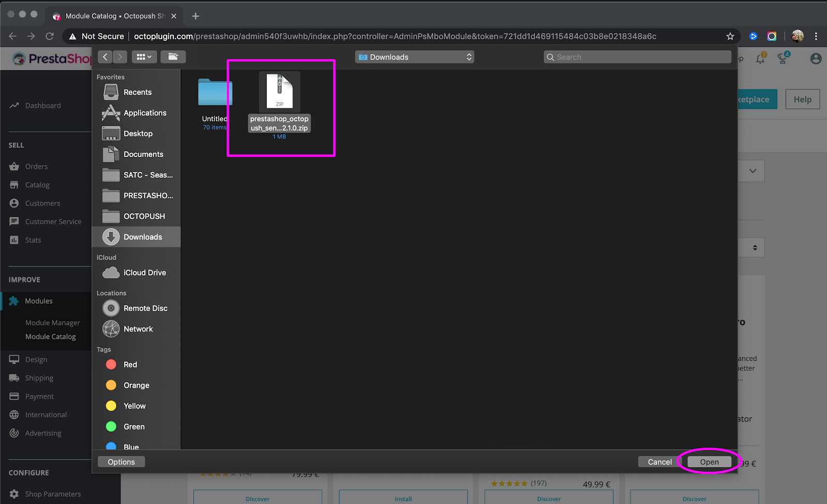Create a new folder in dialog

pyautogui.click(x=173, y=57)
